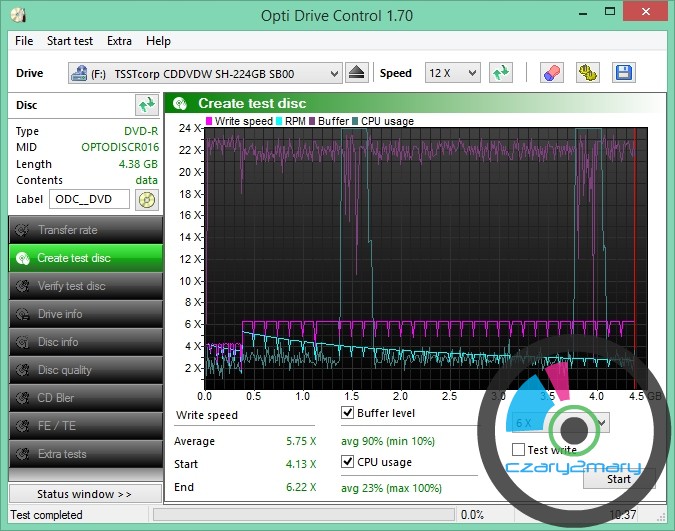This screenshot has height=531, width=675.
Task: Click the erase disc icon
Action: [x=551, y=73]
